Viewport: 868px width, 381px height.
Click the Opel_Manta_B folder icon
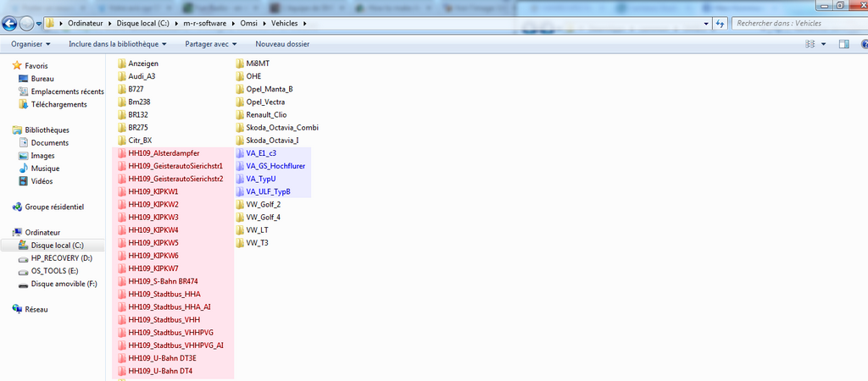click(x=240, y=89)
